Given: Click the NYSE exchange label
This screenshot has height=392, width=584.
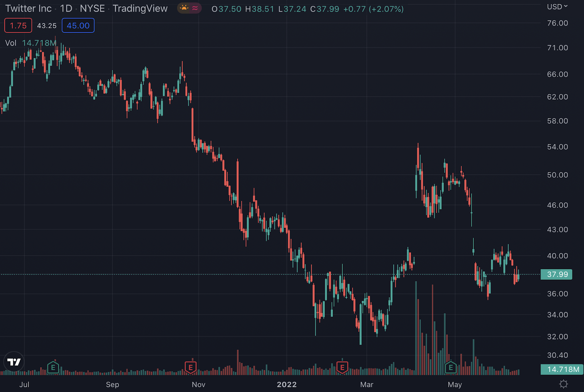Looking at the screenshot, I should (92, 8).
